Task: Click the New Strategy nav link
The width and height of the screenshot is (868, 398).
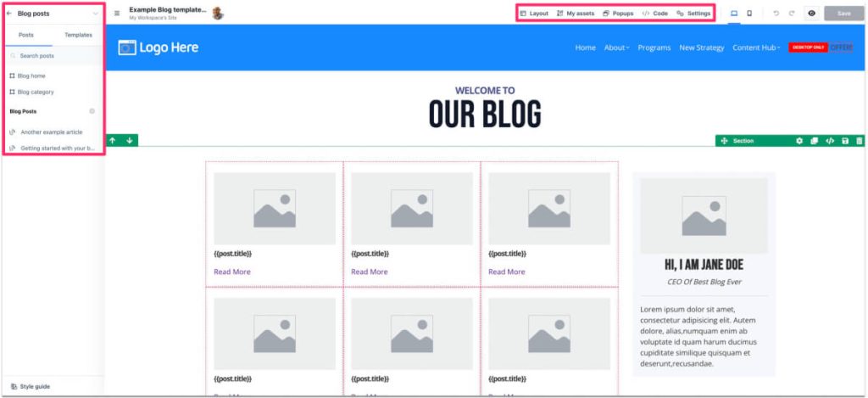Action: point(701,48)
